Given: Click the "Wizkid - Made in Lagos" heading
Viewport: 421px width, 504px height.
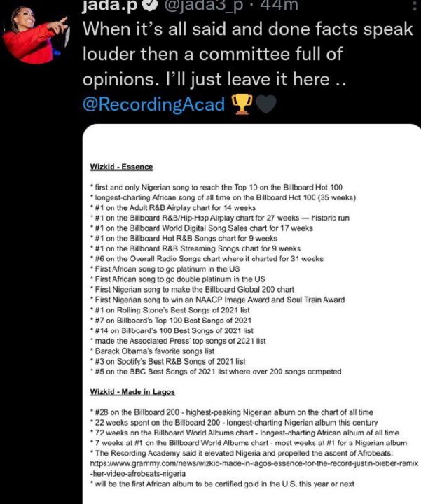Looking at the screenshot, I should [132, 391].
